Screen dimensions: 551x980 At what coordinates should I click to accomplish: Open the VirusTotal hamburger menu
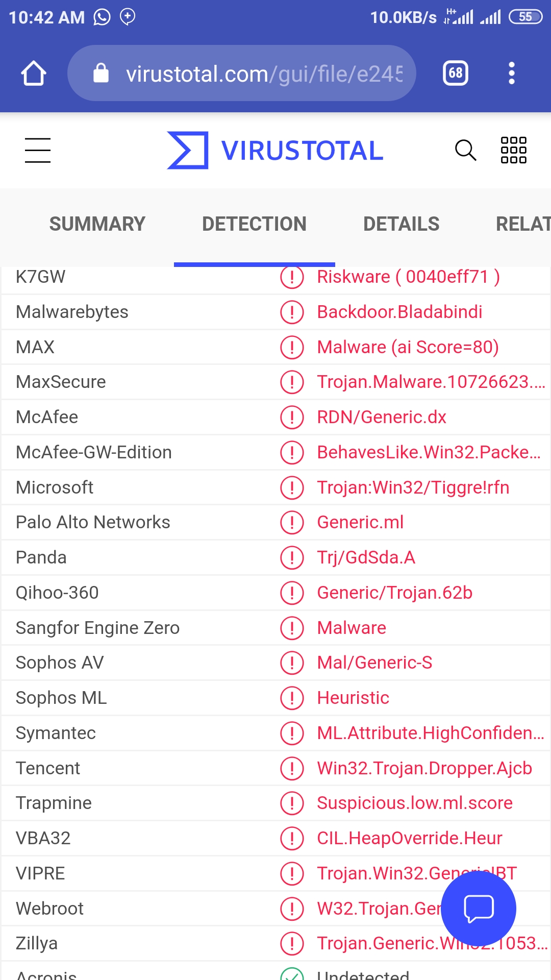click(38, 151)
